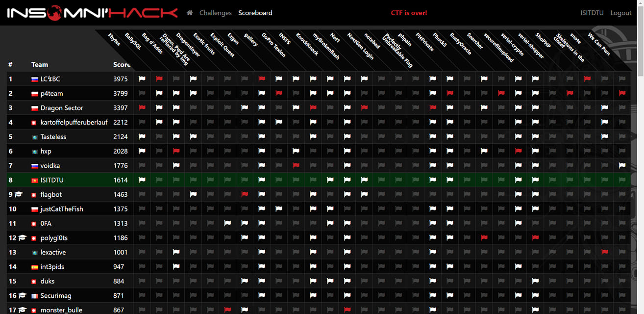Click polygl0ts' red serial-crypto flag
Image resolution: width=644 pixels, height=314 pixels.
[536, 238]
